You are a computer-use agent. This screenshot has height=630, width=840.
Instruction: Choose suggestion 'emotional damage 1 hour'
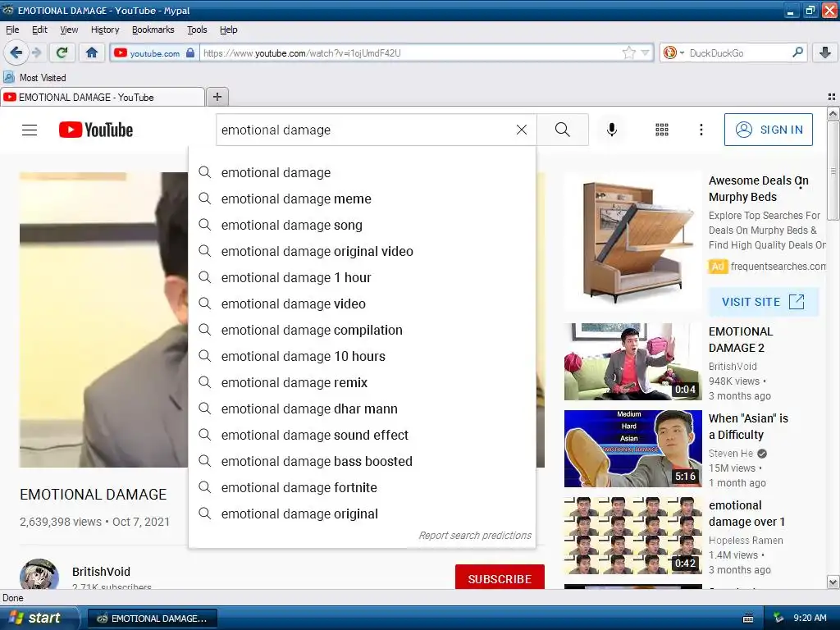coord(362,277)
